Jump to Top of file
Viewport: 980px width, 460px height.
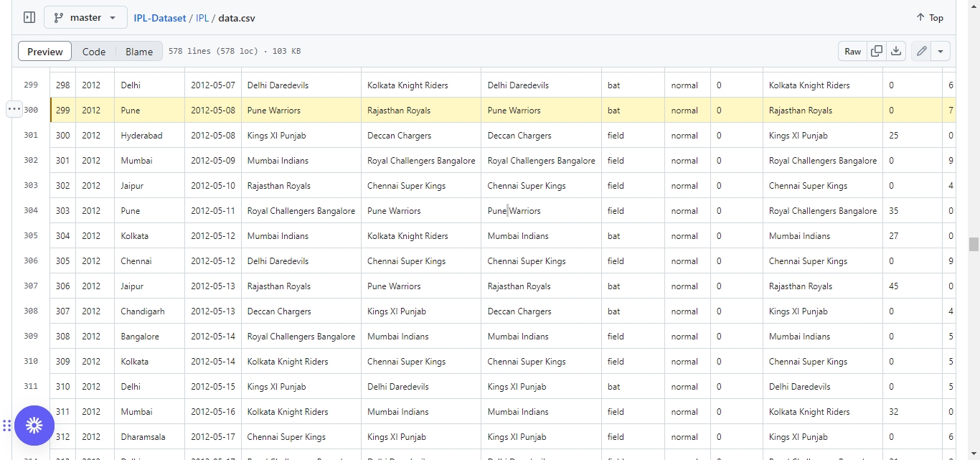click(930, 18)
